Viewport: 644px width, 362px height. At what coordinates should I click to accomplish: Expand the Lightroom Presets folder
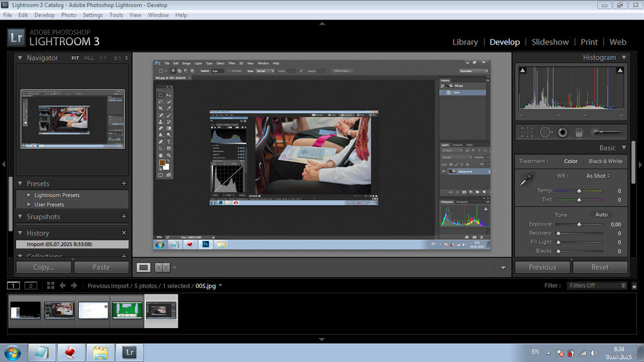point(57,195)
